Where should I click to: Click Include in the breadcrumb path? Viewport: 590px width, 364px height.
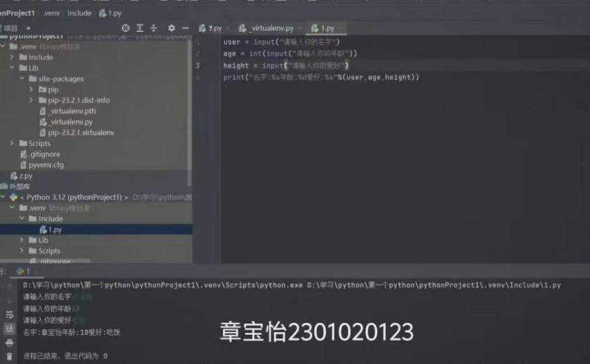[79, 13]
